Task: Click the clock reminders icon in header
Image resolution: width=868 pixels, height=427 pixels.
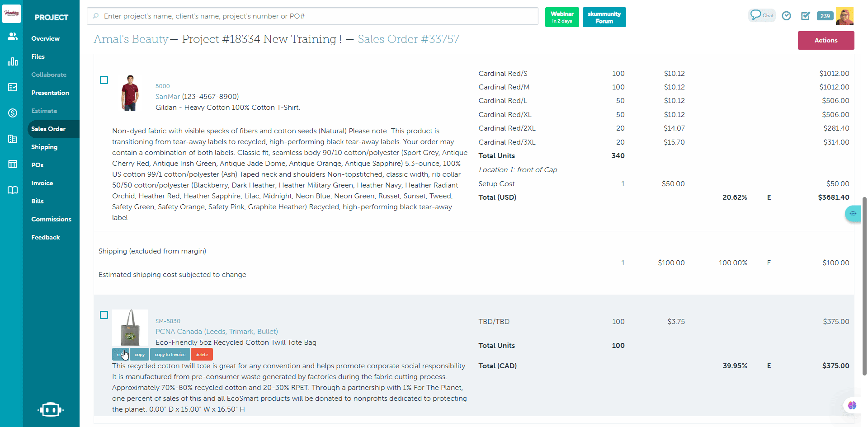Action: (x=787, y=16)
